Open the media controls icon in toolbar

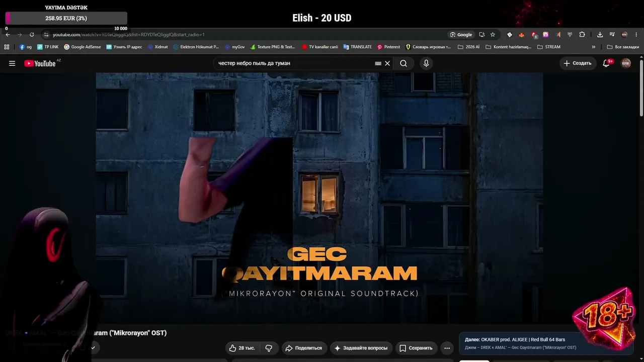click(612, 35)
